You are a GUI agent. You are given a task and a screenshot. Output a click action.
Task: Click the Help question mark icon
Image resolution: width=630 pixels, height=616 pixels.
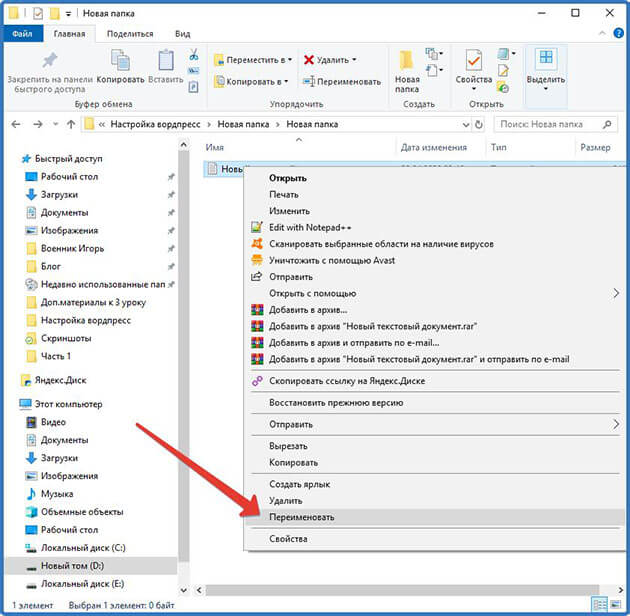pyautogui.click(x=619, y=33)
